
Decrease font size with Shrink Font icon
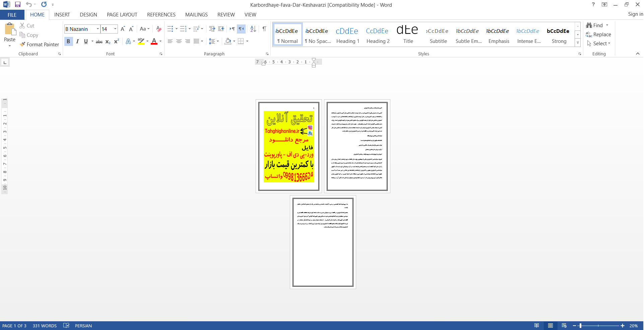click(131, 29)
